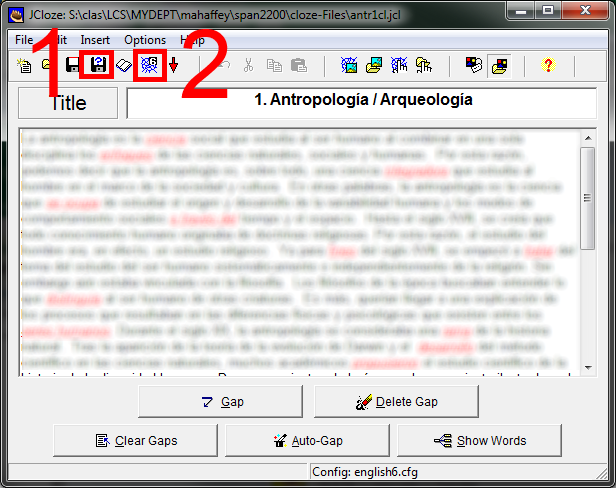This screenshot has height=488, width=616.
Task: Open the File menu
Action: click(x=24, y=40)
